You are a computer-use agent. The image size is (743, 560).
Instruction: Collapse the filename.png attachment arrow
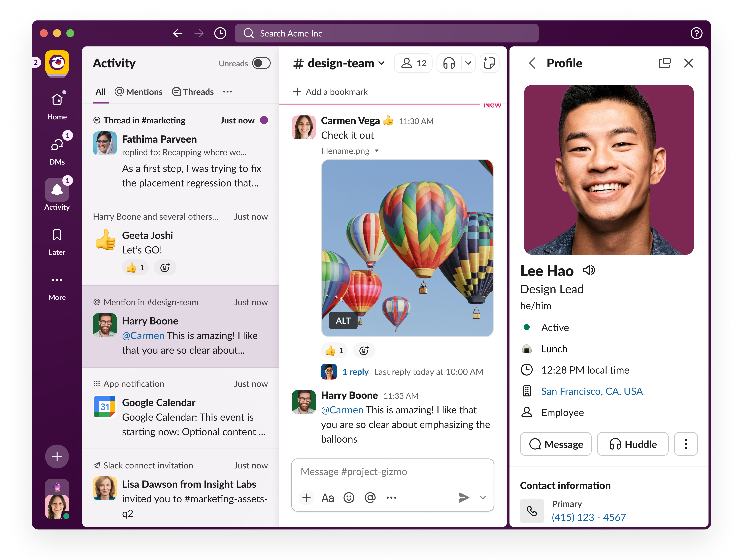click(x=377, y=151)
